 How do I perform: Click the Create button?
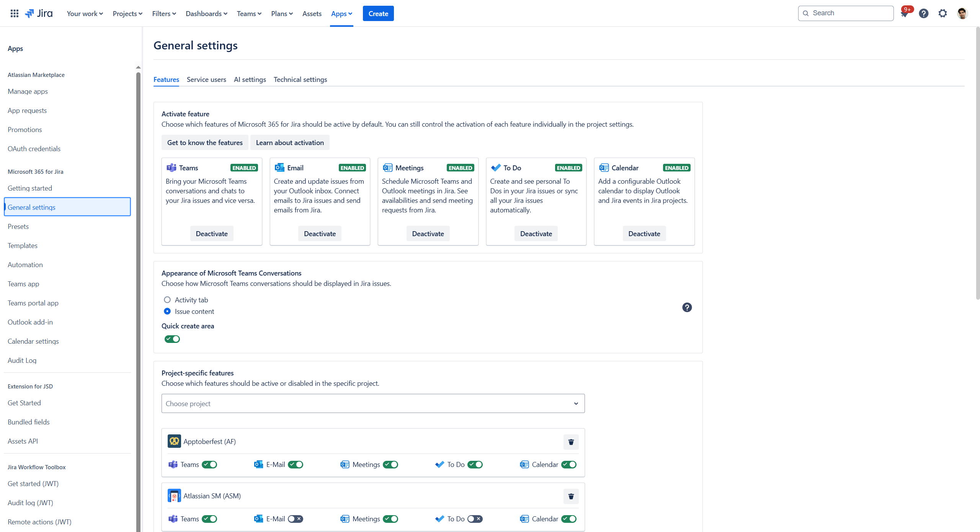click(378, 14)
